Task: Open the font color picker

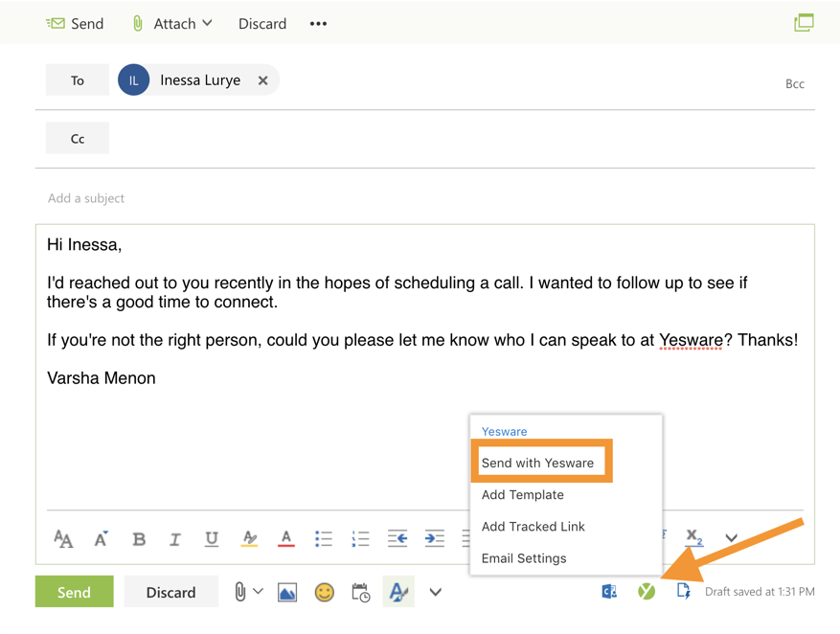Action: [x=285, y=539]
